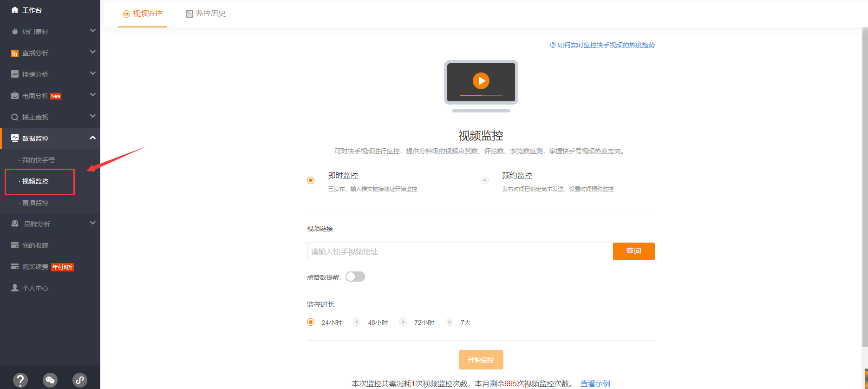Click the person icon for 个人中心
This screenshot has height=389, width=868.
point(15,288)
